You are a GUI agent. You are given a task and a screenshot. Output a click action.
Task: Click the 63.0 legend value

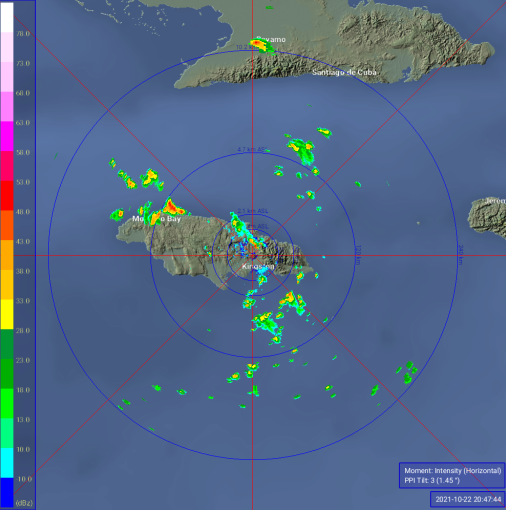click(23, 123)
